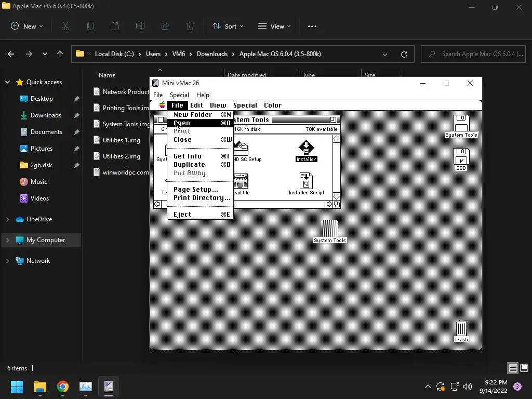This screenshot has height=399, width=532.
Task: Open the Mini vMac Special menu
Action: 179,95
